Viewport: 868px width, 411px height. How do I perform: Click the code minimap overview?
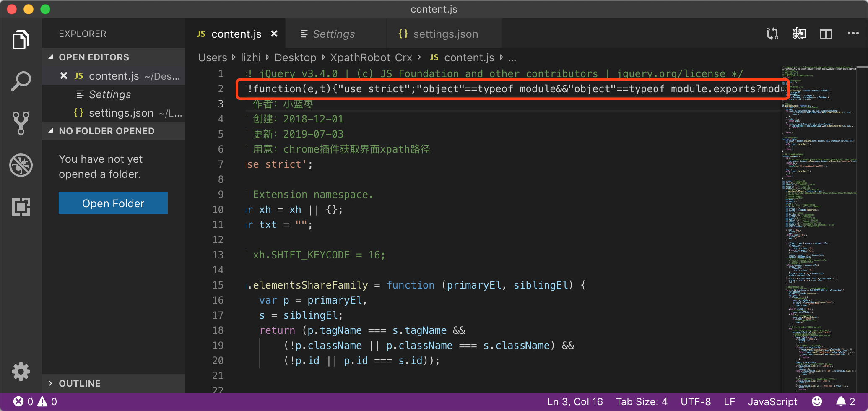click(820, 229)
